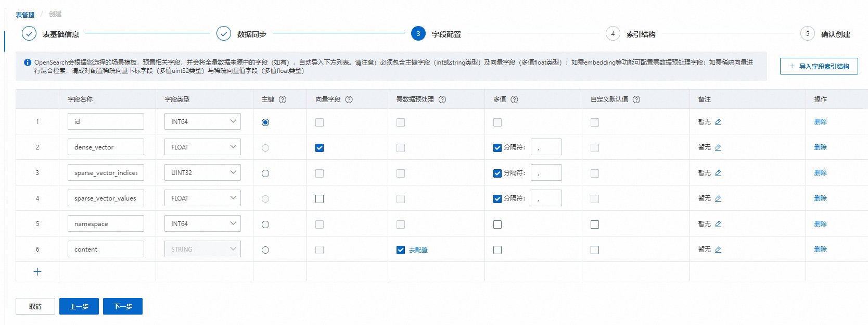Viewport: 868px width, 325px height.
Task: Uncheck multi-value checkbox for sparse_vector_values row
Action: 497,199
